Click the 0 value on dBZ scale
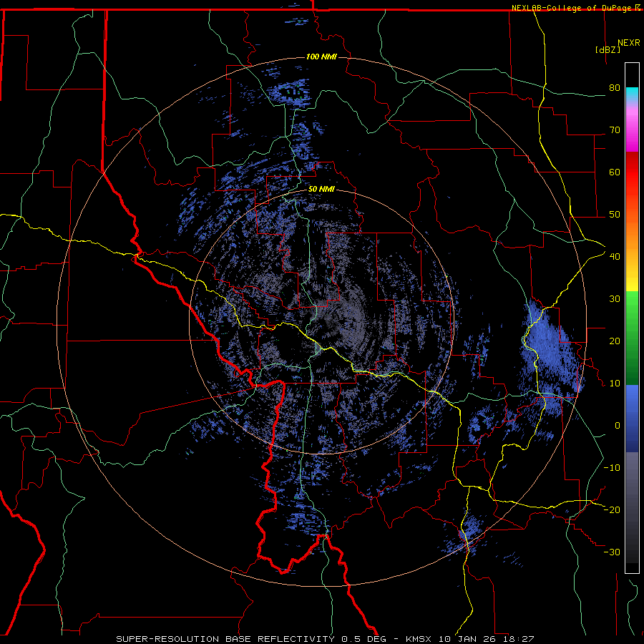The image size is (644, 644). (618, 426)
